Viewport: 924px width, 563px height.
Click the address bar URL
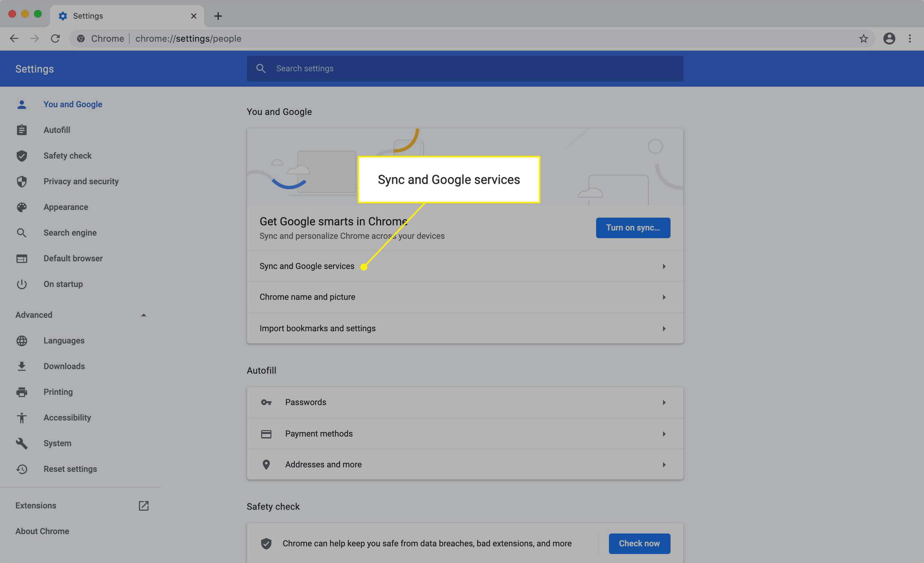[188, 38]
